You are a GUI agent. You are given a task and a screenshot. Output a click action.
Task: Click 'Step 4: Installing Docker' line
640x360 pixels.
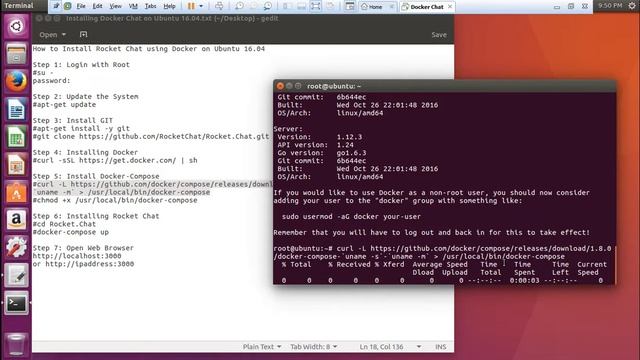[85, 152]
